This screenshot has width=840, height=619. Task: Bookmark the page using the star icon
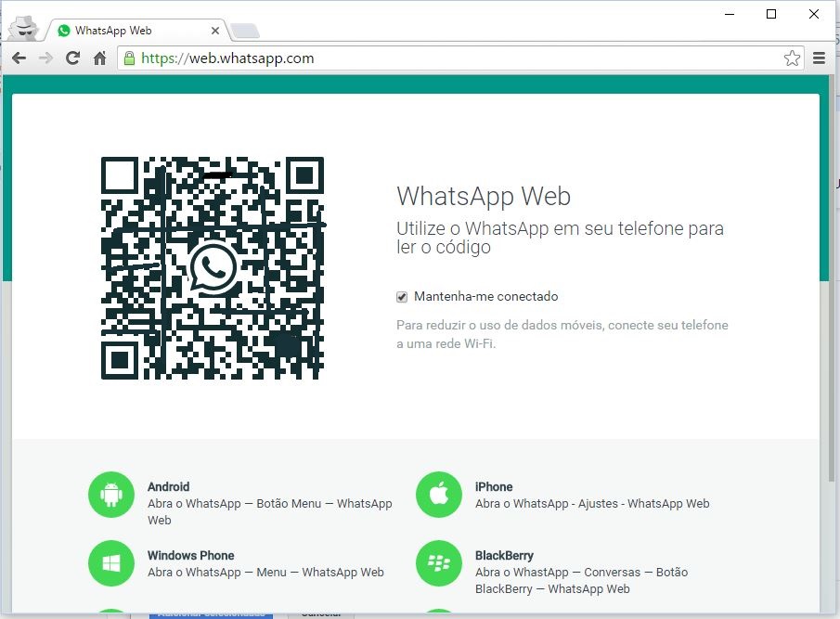[793, 58]
